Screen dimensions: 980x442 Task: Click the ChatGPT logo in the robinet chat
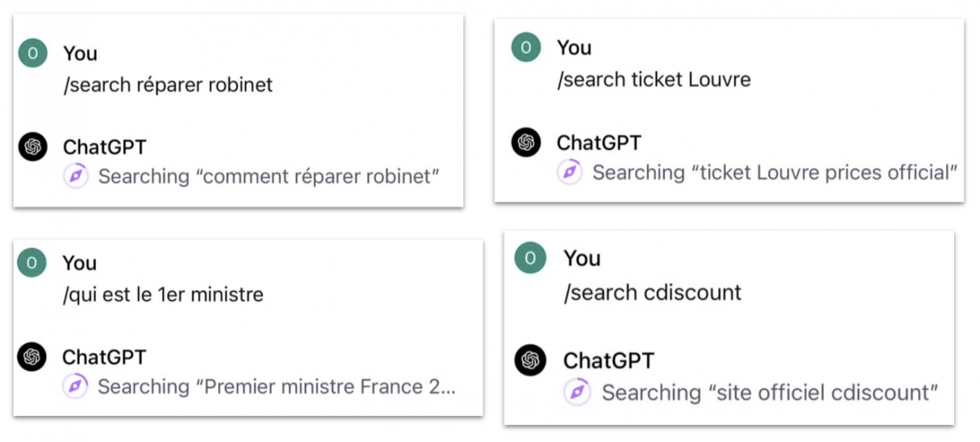pos(32,146)
